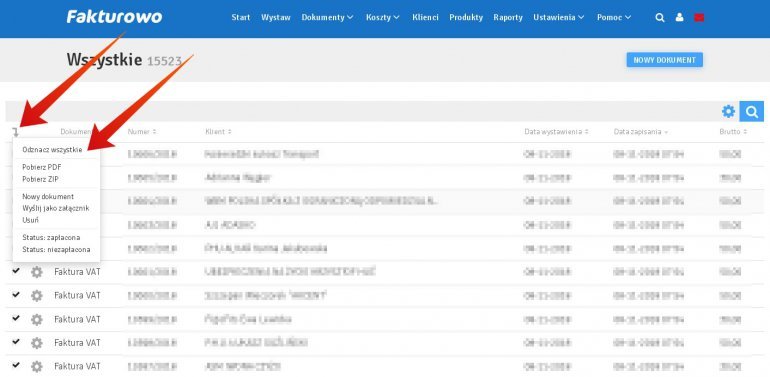This screenshot has width=770, height=377.
Task: Expand the Dokumenty dropdown menu
Action: (328, 17)
